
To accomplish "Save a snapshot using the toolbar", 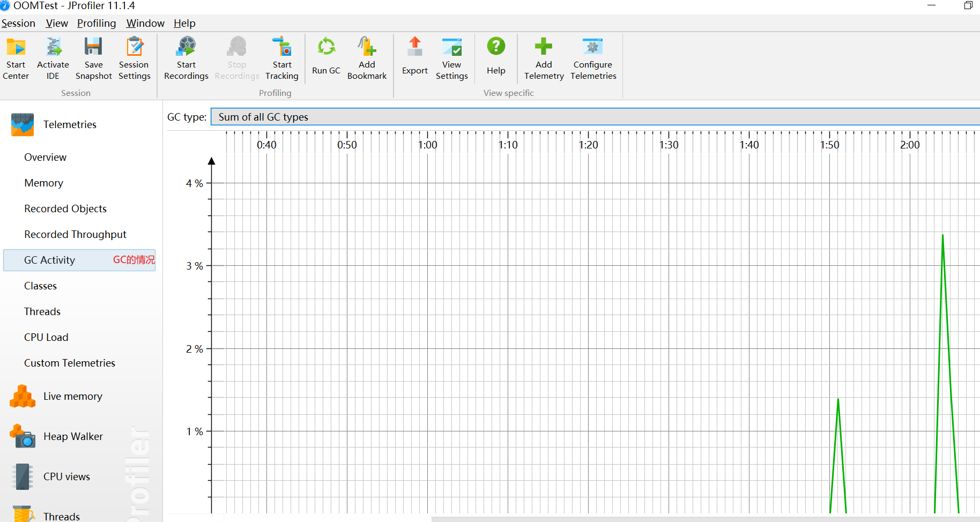I will (x=93, y=58).
